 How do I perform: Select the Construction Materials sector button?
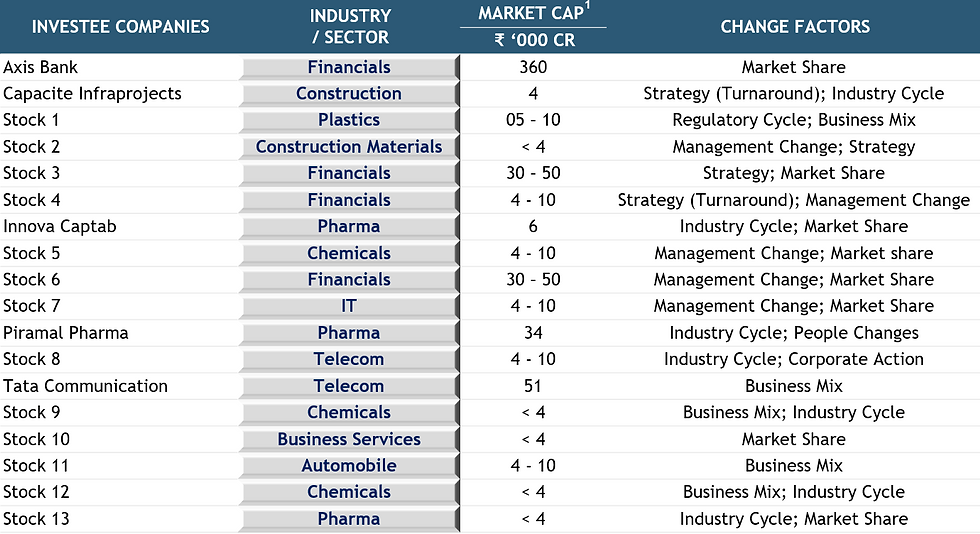coord(349,147)
